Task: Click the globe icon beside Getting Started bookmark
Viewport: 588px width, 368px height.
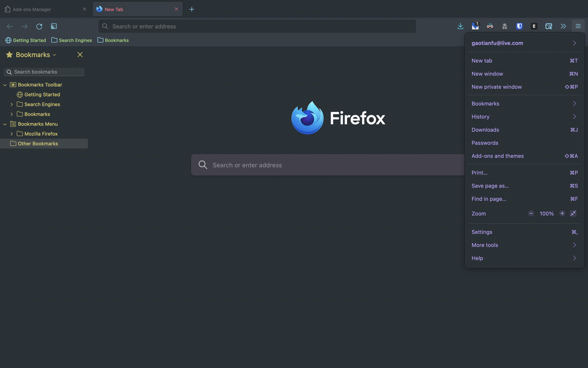Action: pyautogui.click(x=20, y=95)
